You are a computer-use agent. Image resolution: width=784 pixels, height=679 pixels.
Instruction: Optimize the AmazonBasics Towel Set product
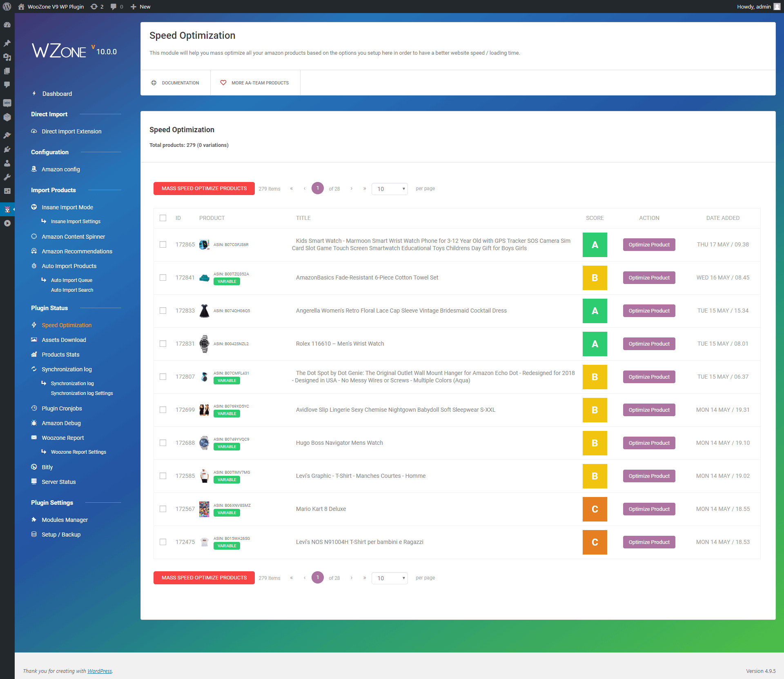(649, 278)
